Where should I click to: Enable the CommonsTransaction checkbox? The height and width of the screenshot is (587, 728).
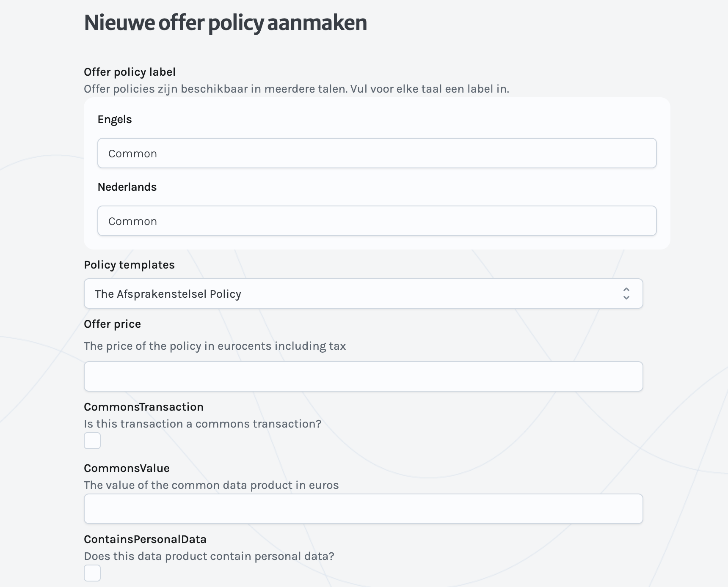92,441
